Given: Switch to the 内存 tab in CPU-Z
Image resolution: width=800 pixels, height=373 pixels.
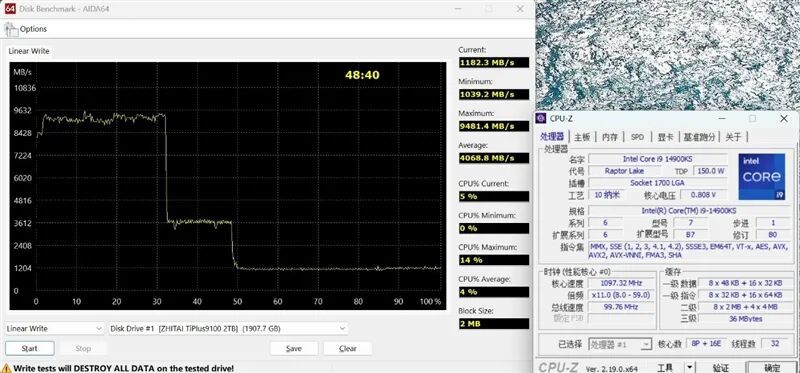Looking at the screenshot, I should coord(610,137).
